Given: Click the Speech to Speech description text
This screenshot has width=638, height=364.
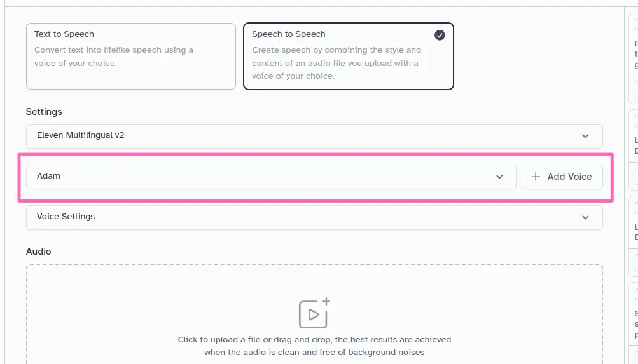Looking at the screenshot, I should pos(336,63).
